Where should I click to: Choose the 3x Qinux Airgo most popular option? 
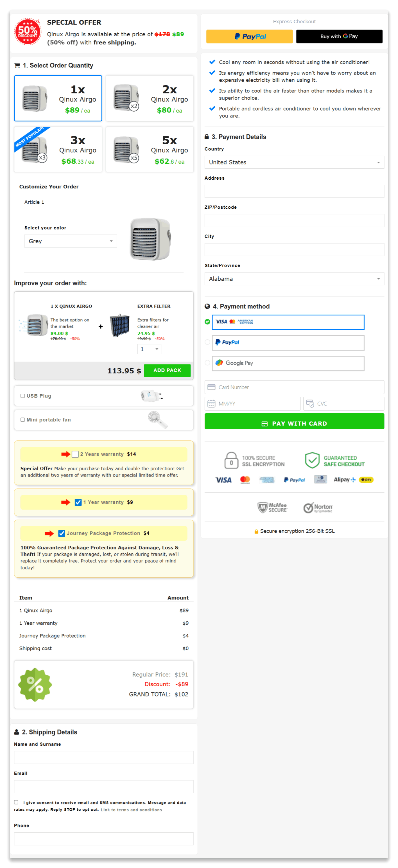click(x=58, y=150)
